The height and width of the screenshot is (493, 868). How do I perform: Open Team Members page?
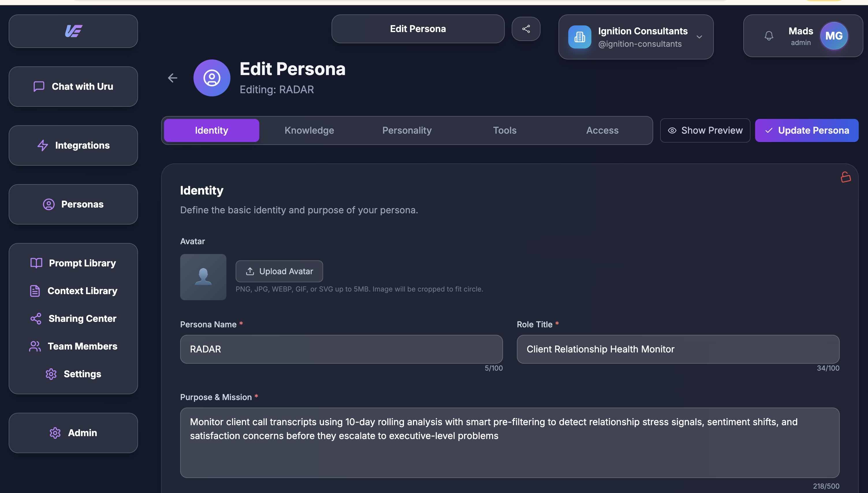[73, 346]
